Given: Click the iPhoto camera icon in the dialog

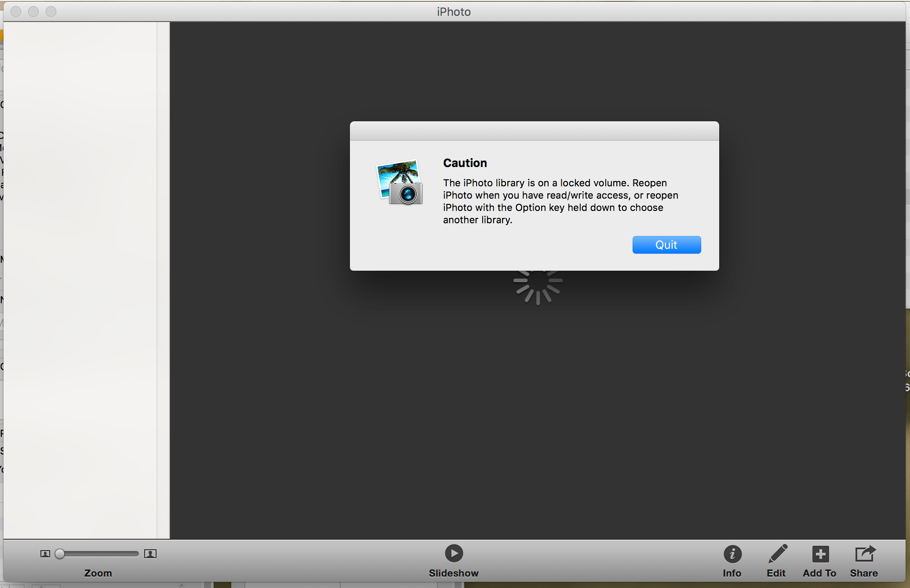Looking at the screenshot, I should (399, 182).
